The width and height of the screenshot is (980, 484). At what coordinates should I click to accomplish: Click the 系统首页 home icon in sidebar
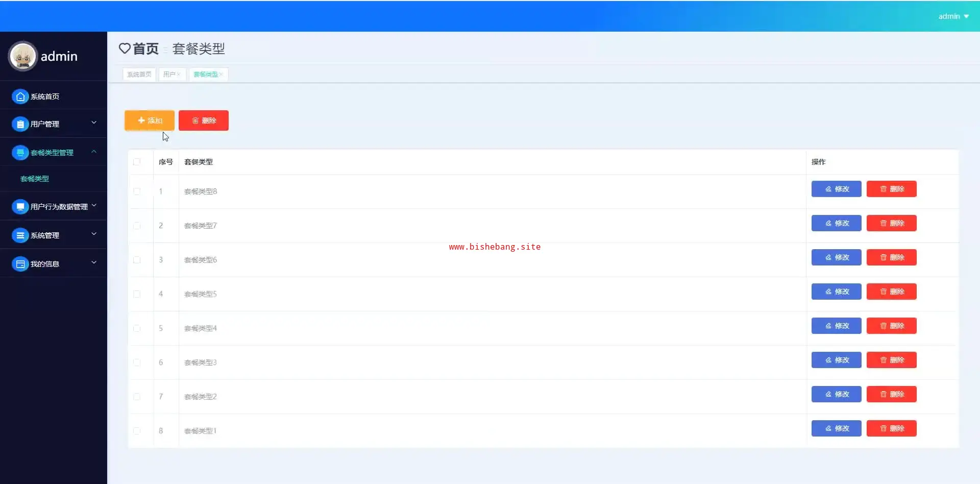pos(20,96)
